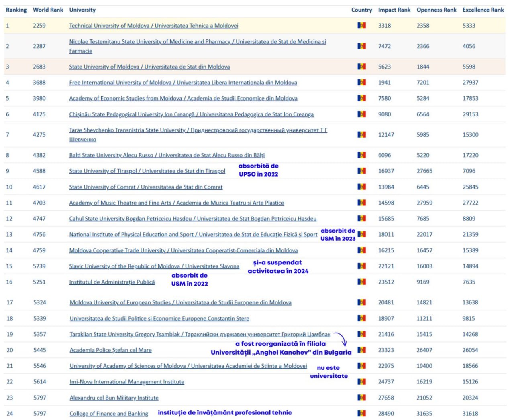Open Alexandru cel Bun Military Institute link
514x420 pixels.
tap(114, 398)
